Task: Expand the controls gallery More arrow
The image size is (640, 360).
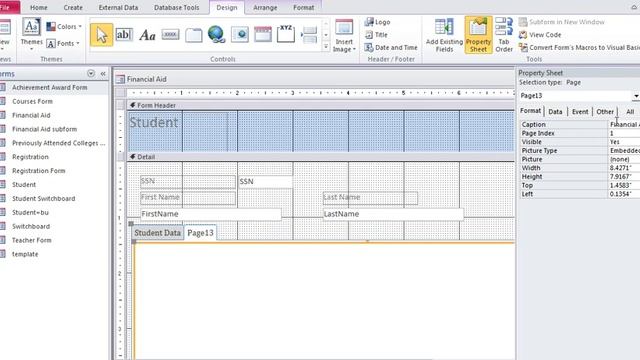Action: coord(326,47)
